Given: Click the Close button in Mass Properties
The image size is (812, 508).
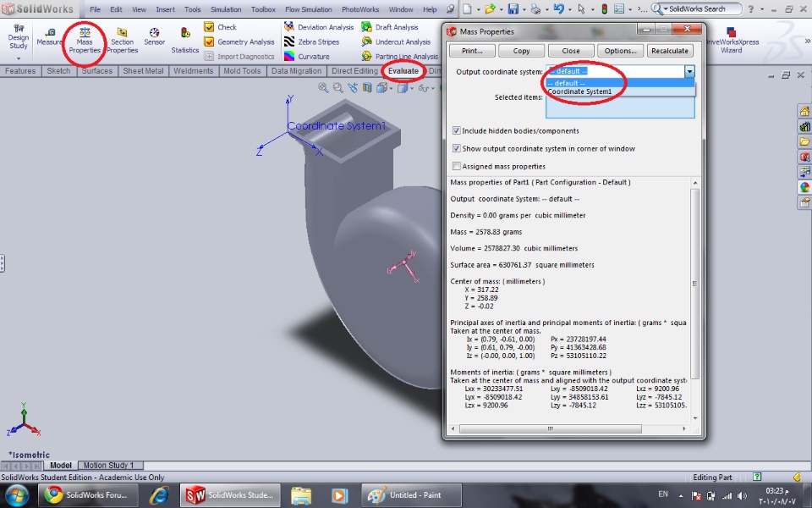Looking at the screenshot, I should pos(571,51).
